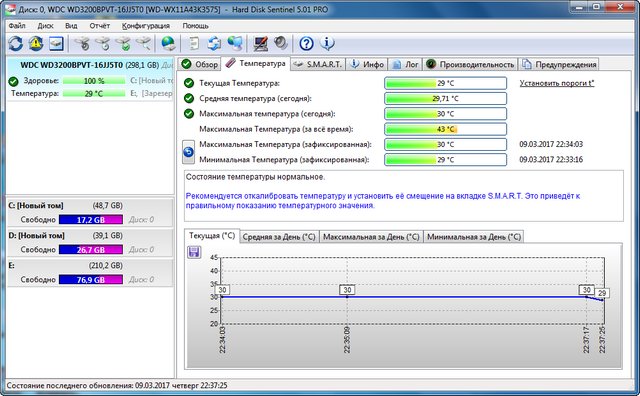The height and width of the screenshot is (396, 640).
Task: Open the text report document toolbar icon
Action: click(194, 43)
